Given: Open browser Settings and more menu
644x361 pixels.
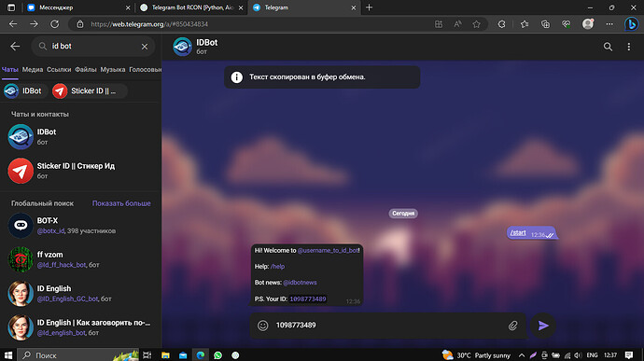Looking at the screenshot, I should coord(609,24).
